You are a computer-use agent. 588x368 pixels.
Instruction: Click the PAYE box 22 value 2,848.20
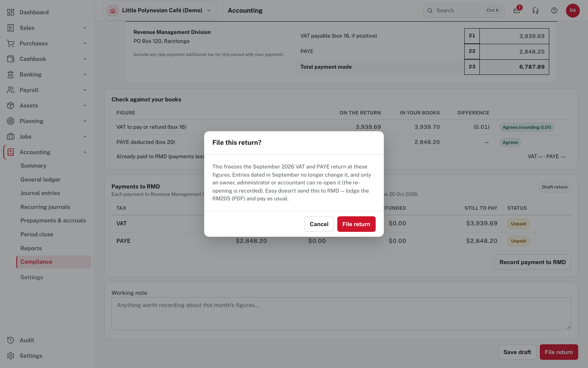click(x=532, y=52)
